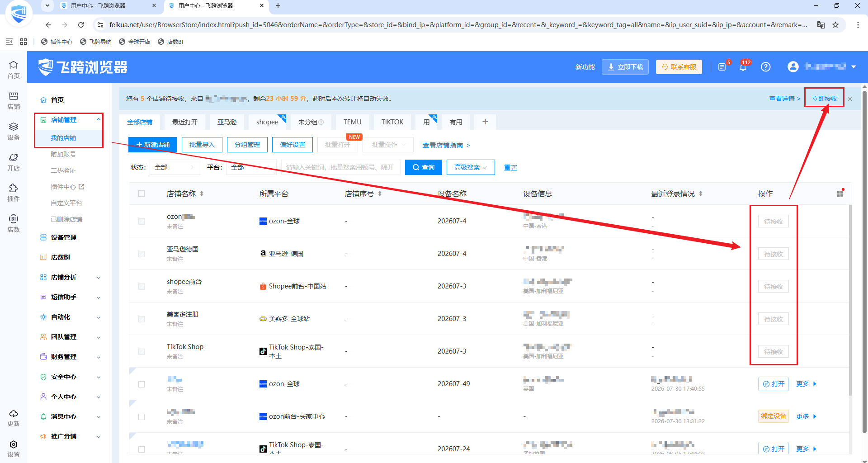
Task: Open the 店铺 icon in the far-left rail
Action: point(14,100)
